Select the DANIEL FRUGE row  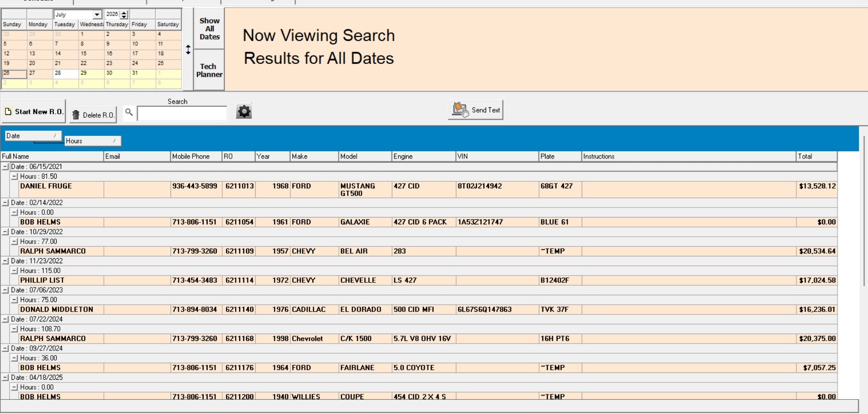coord(428,190)
